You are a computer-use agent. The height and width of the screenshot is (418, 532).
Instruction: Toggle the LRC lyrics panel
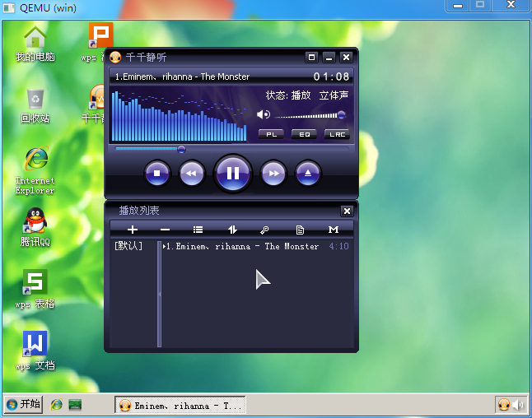click(338, 134)
